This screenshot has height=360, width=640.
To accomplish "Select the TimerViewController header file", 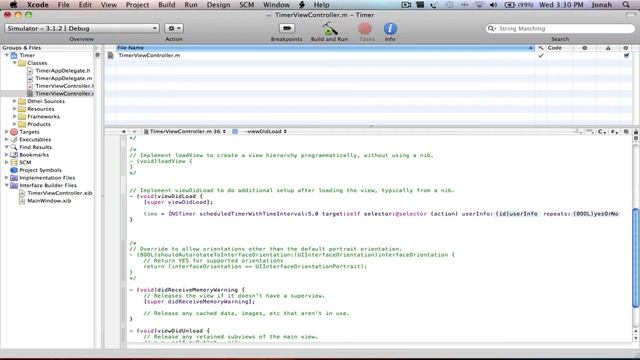I will pos(64,86).
